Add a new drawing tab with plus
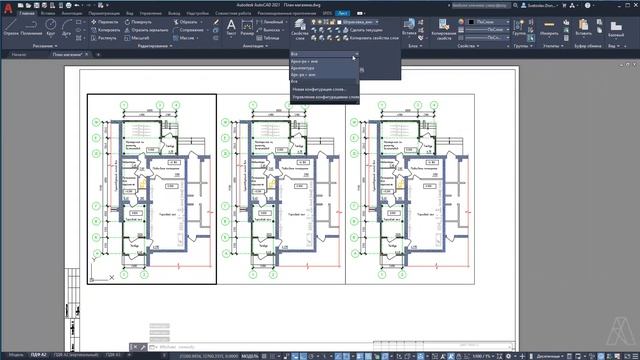 98,54
